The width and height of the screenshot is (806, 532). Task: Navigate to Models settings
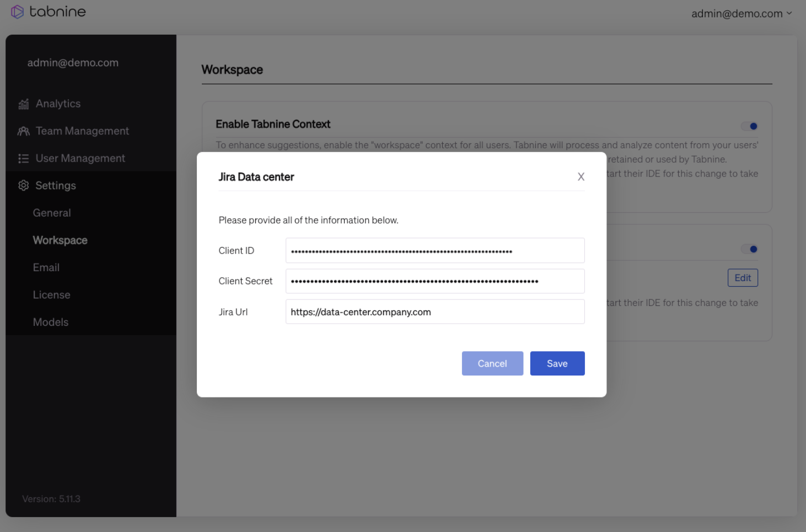[51, 322]
